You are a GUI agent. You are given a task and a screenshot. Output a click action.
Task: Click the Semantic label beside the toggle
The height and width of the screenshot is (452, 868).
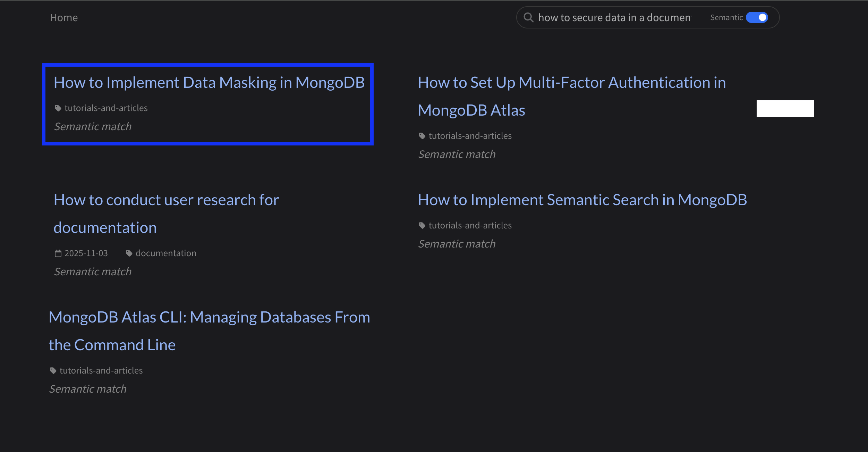tap(726, 18)
